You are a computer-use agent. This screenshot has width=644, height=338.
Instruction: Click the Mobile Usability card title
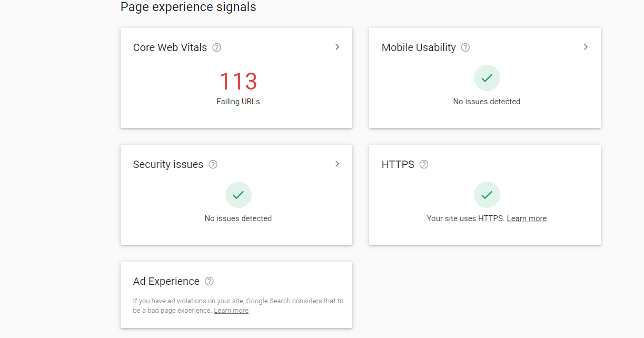419,47
